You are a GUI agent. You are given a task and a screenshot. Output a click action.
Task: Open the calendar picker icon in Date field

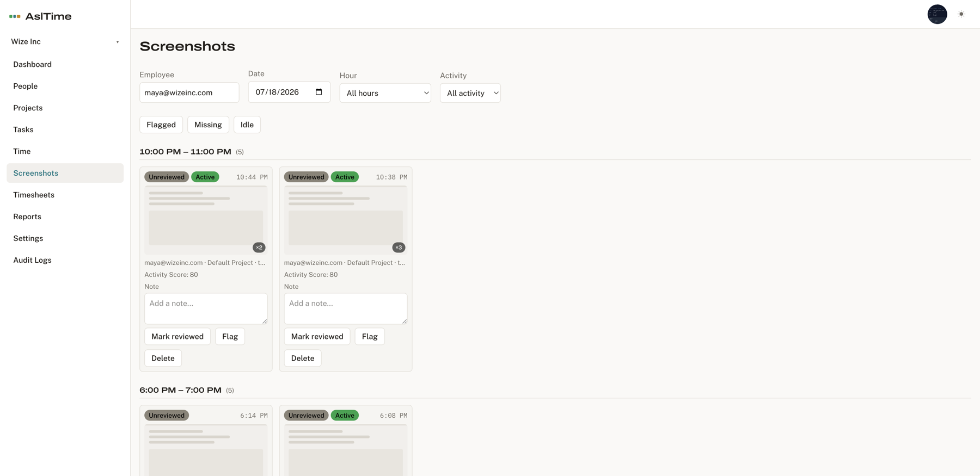[319, 92]
